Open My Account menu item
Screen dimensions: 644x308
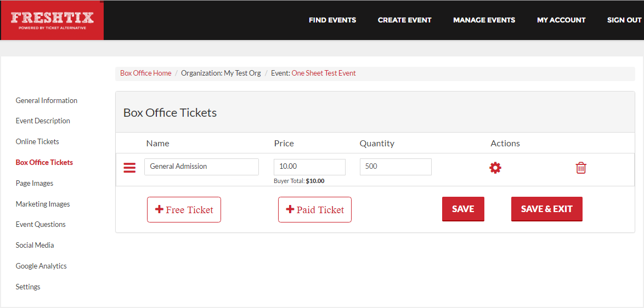561,20
